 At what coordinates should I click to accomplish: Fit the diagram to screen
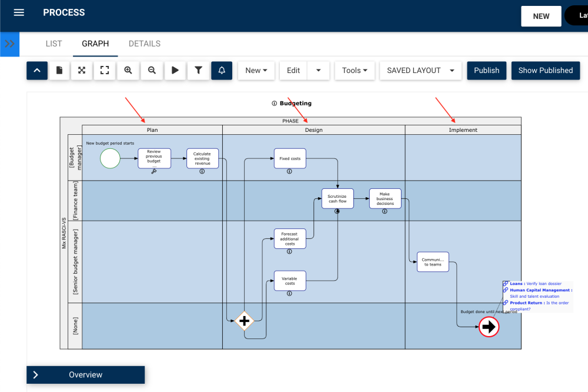81,70
